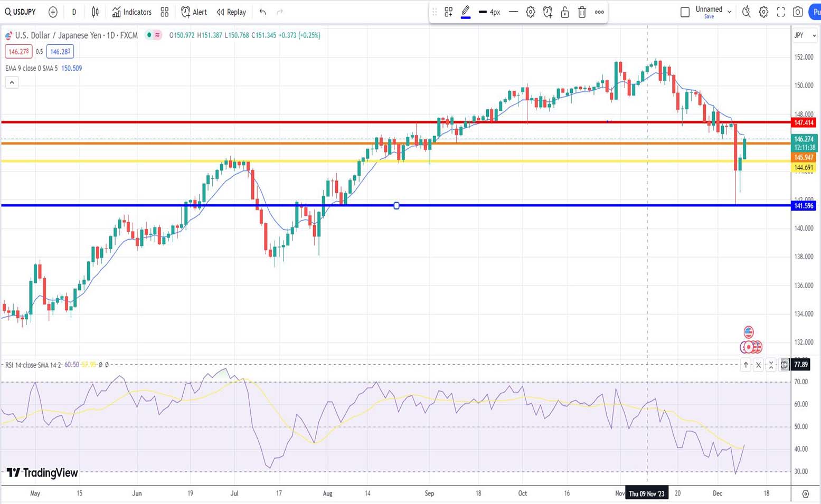Delete selected drawing with trash icon

582,12
